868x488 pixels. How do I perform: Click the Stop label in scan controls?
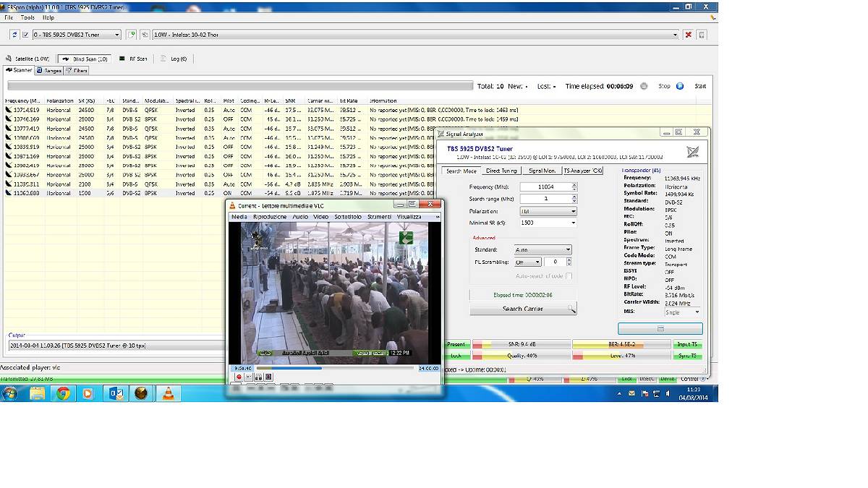pos(664,86)
